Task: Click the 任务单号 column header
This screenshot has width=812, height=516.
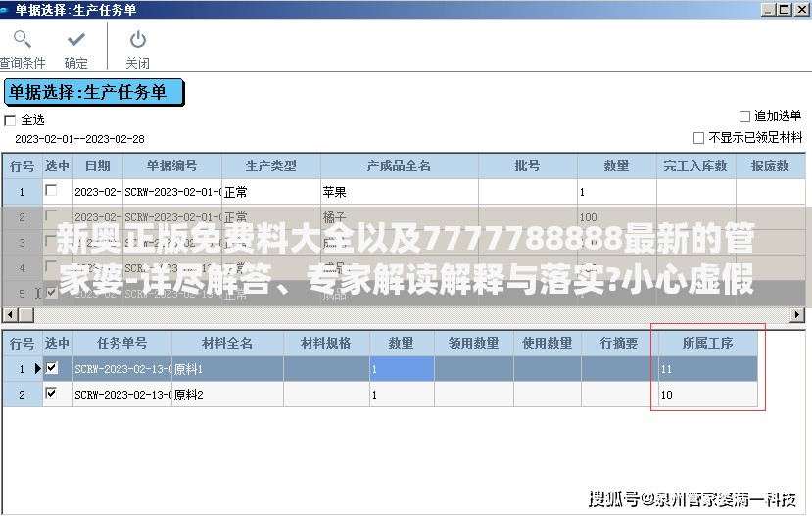Action: [122, 343]
